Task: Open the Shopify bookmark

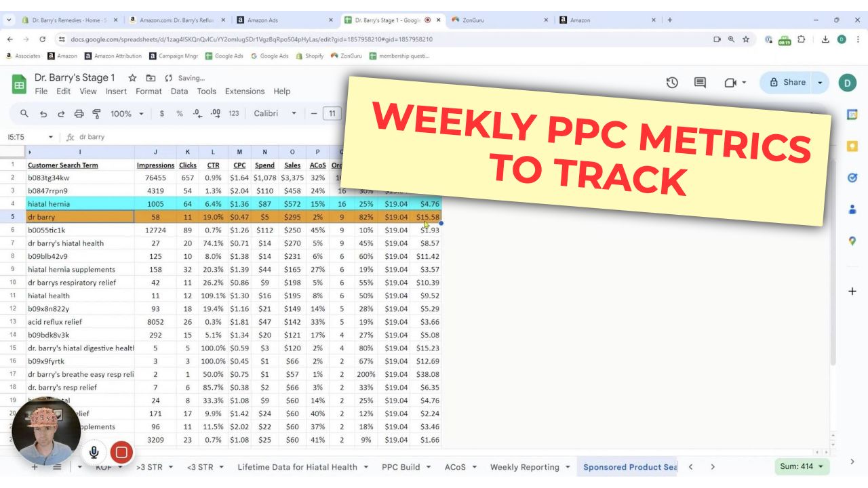Action: click(310, 56)
